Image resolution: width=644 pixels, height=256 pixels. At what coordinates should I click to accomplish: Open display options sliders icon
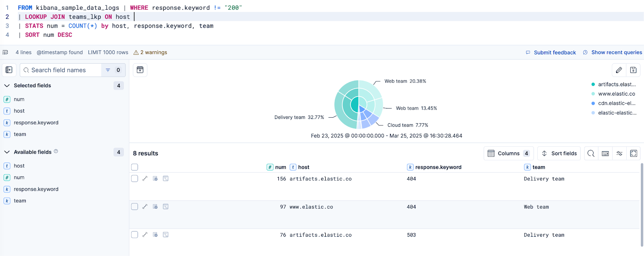click(x=619, y=154)
